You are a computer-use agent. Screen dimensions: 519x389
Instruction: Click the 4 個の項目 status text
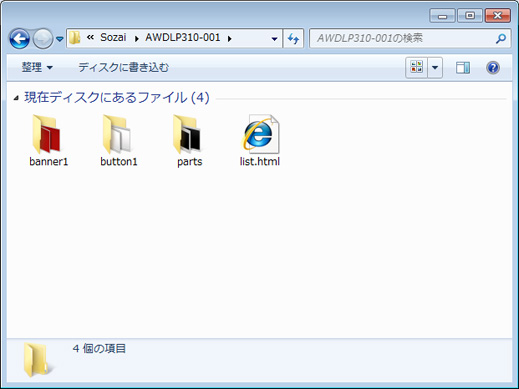coord(99,349)
